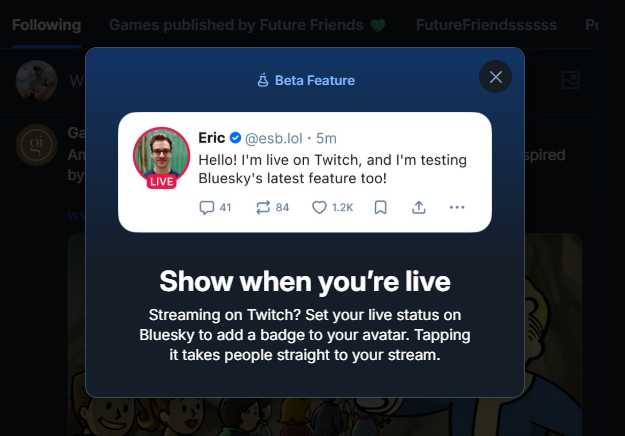The width and height of the screenshot is (625, 436).
Task: Switch to the Following tab
Action: click(x=46, y=23)
